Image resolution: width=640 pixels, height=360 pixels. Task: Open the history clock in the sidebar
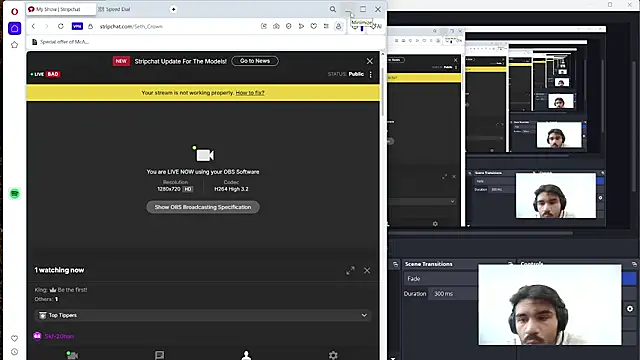click(14, 352)
